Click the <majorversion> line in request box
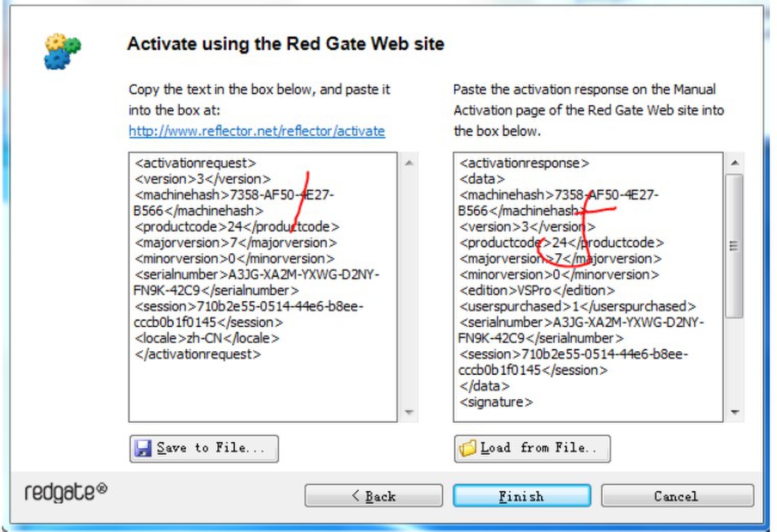 [235, 243]
